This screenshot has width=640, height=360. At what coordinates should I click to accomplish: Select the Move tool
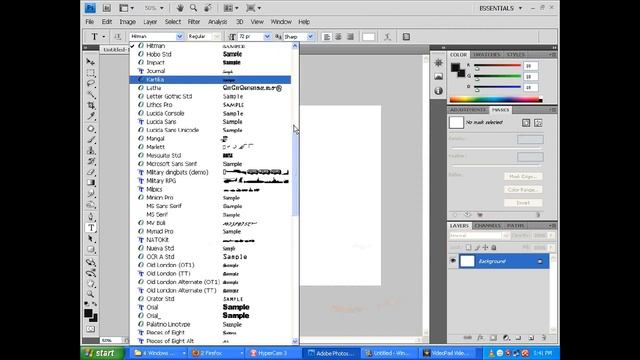91,62
